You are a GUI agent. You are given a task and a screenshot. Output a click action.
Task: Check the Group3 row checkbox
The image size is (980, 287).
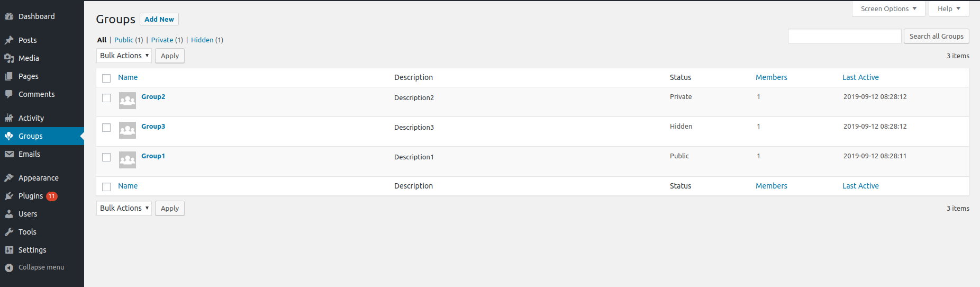coord(106,128)
